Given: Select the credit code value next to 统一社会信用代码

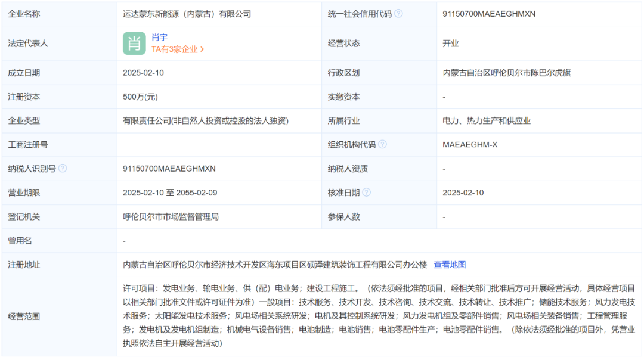Looking at the screenshot, I should (489, 14).
